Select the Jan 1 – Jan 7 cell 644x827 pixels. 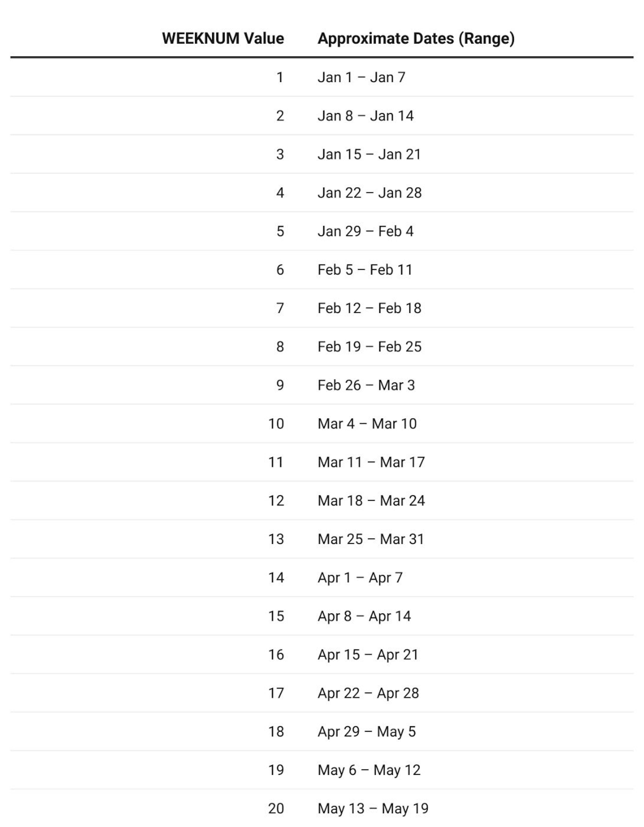361,77
